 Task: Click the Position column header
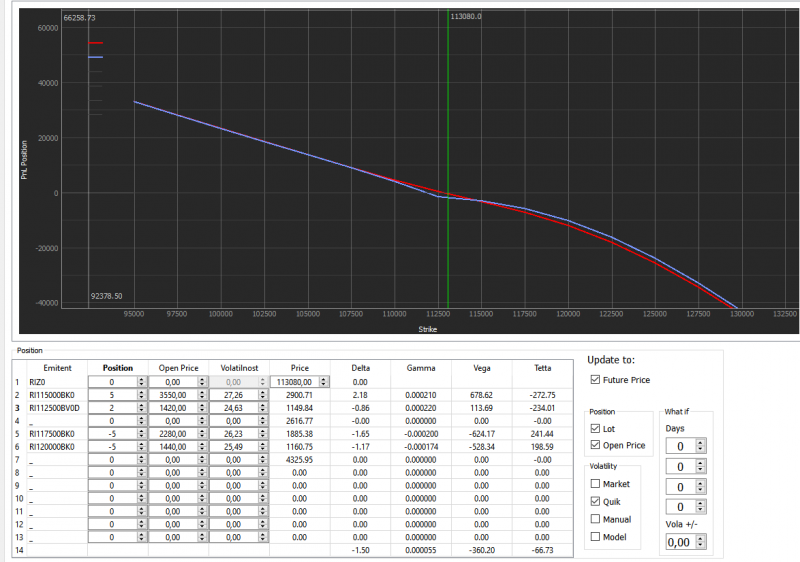click(118, 368)
